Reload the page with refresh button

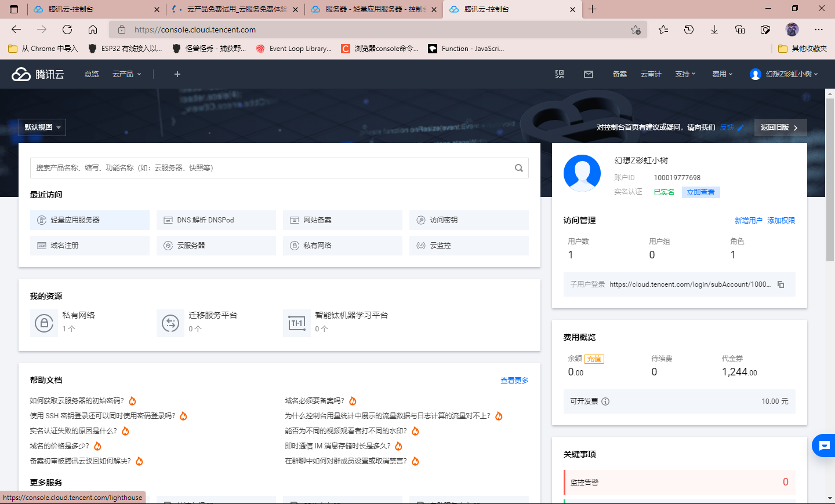[x=67, y=30]
